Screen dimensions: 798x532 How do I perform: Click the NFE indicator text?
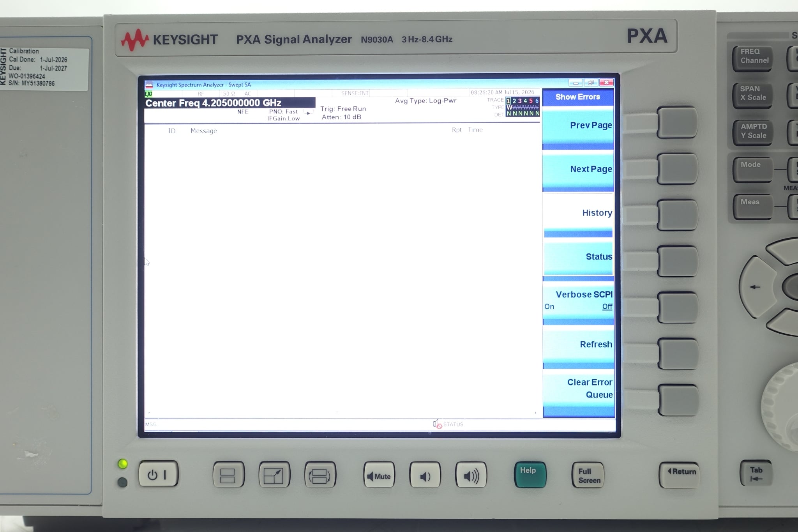(x=243, y=112)
